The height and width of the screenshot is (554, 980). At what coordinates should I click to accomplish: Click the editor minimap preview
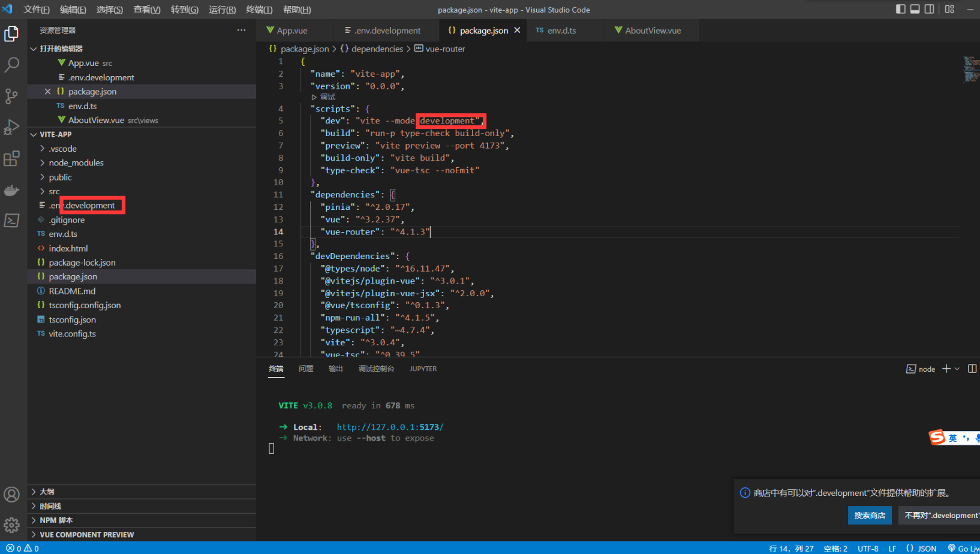pos(970,69)
